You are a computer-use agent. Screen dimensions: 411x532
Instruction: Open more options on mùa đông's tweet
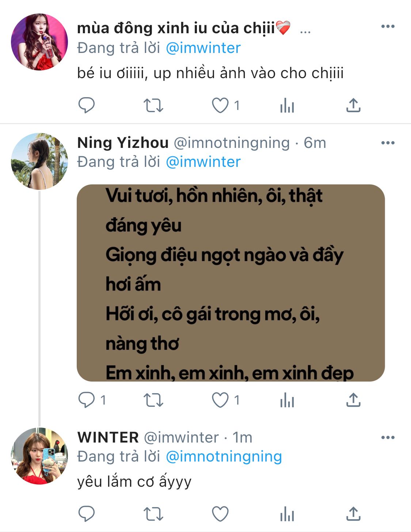[x=388, y=26]
